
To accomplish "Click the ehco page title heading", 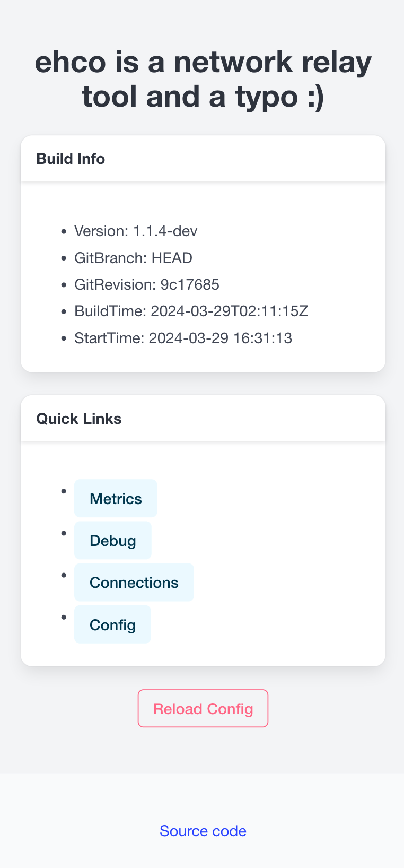I will coord(203,79).
